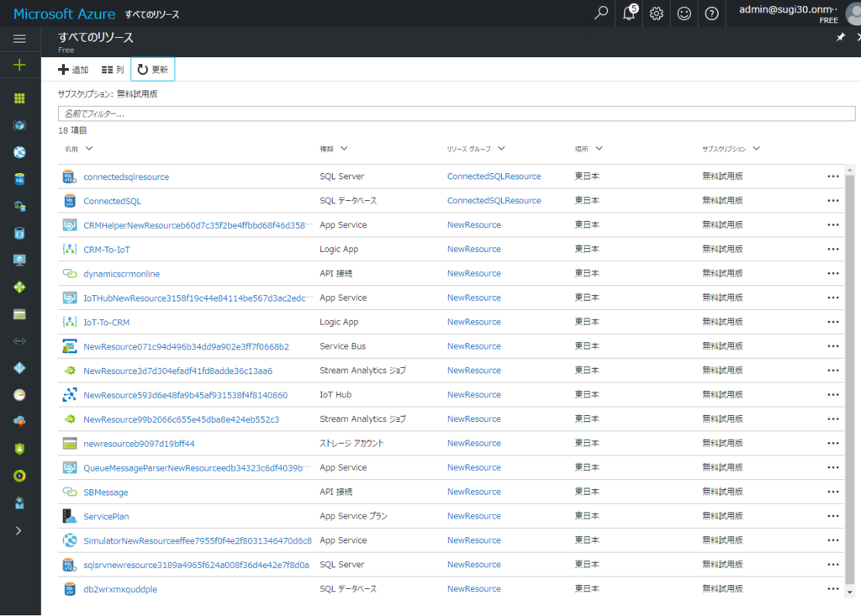Image resolution: width=861 pixels, height=616 pixels.
Task: Open the SBMessage API connection
Action: pos(105,492)
